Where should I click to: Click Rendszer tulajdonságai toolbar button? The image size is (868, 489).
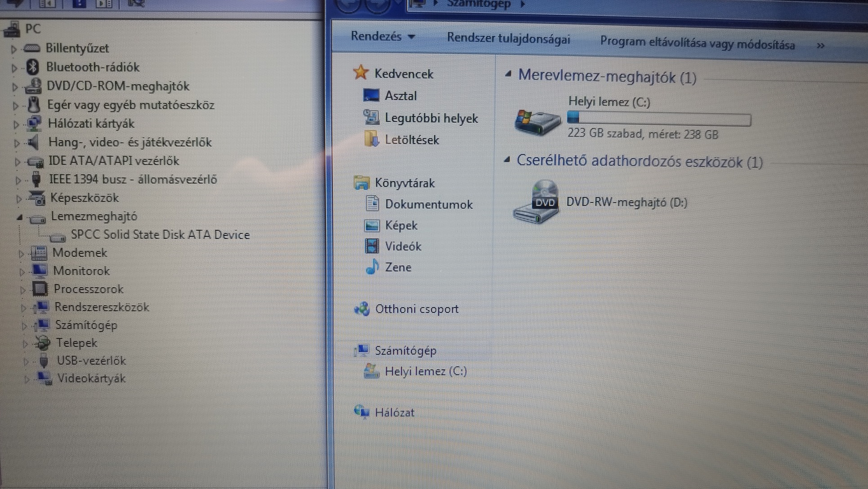pos(508,39)
